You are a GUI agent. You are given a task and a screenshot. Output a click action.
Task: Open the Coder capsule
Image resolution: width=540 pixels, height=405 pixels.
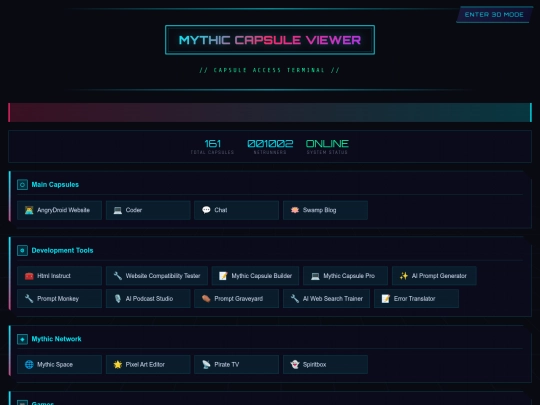(148, 210)
